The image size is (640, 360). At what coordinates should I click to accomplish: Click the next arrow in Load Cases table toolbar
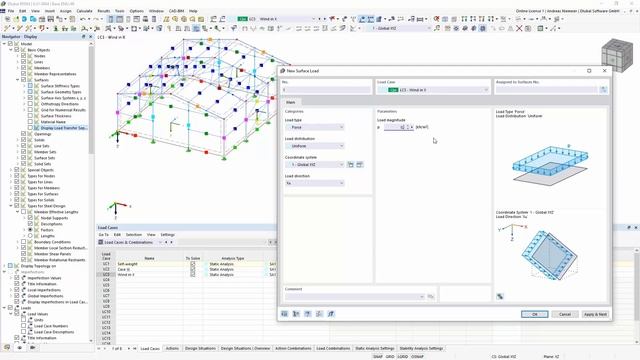(x=171, y=242)
